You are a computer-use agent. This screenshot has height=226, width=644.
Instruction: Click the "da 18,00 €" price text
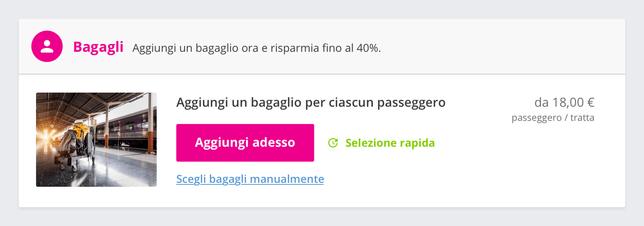point(564,102)
